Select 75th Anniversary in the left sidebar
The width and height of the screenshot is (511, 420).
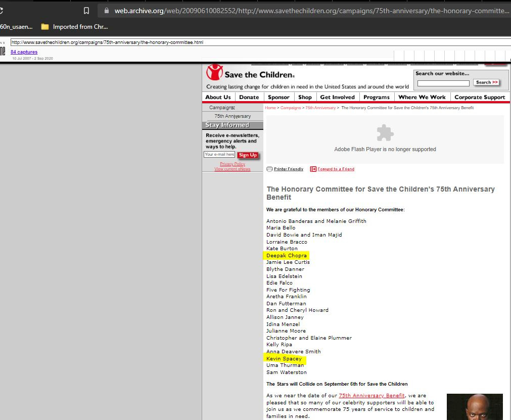point(233,116)
